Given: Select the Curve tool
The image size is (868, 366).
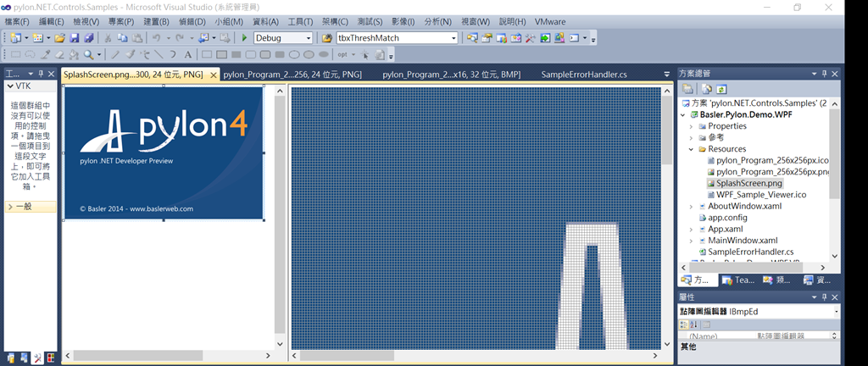Looking at the screenshot, I should coord(173,54).
